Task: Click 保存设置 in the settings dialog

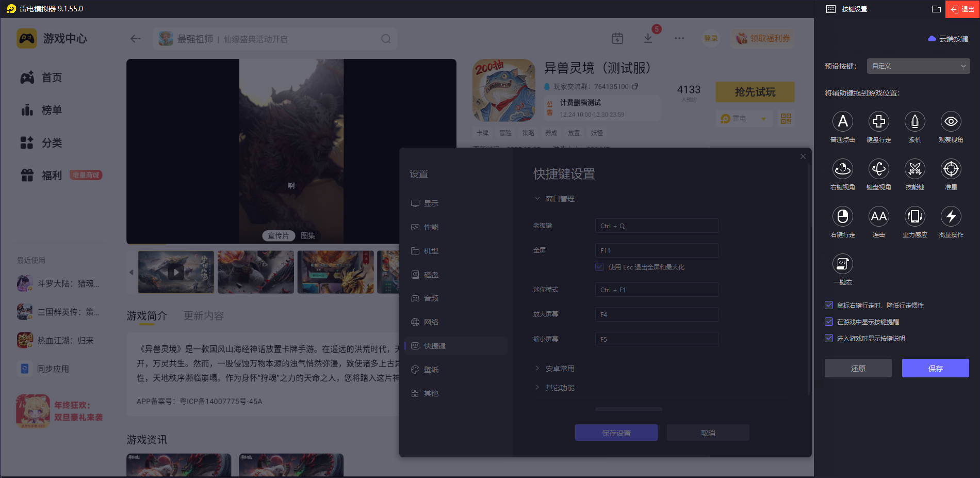Action: [616, 433]
